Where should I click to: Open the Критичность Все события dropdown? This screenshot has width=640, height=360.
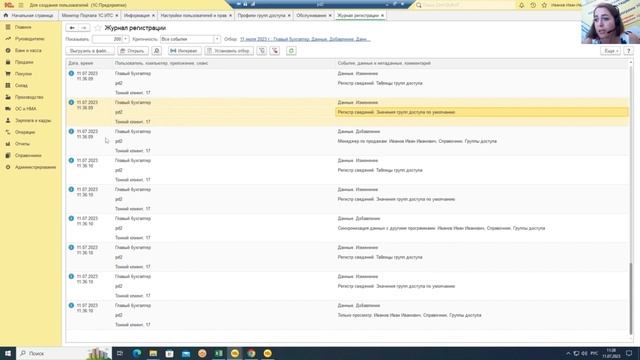click(217, 39)
